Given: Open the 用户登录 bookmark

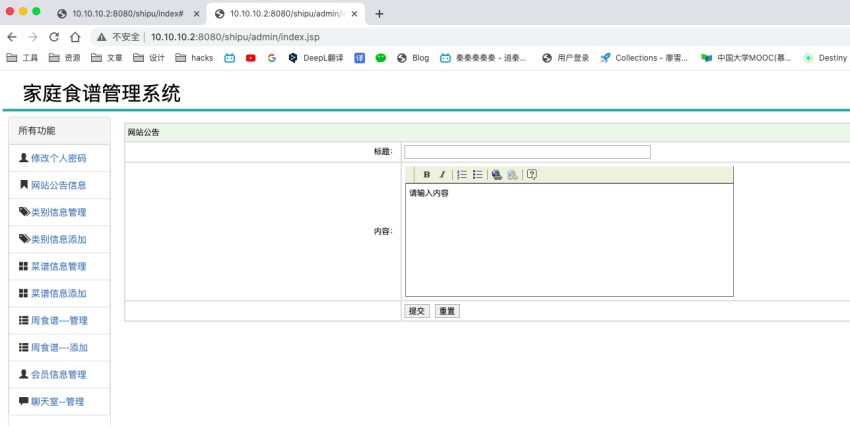Looking at the screenshot, I should point(565,58).
